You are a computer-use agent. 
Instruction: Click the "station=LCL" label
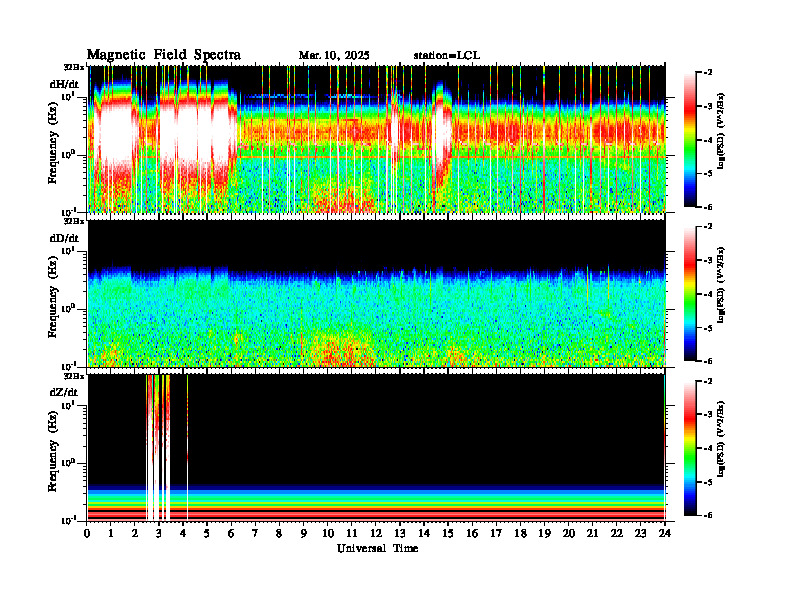[x=447, y=56]
